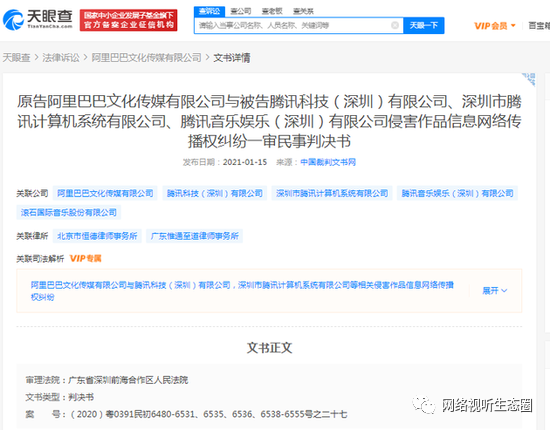
Task: Switch to the 查老板 tab
Action: tap(272, 11)
